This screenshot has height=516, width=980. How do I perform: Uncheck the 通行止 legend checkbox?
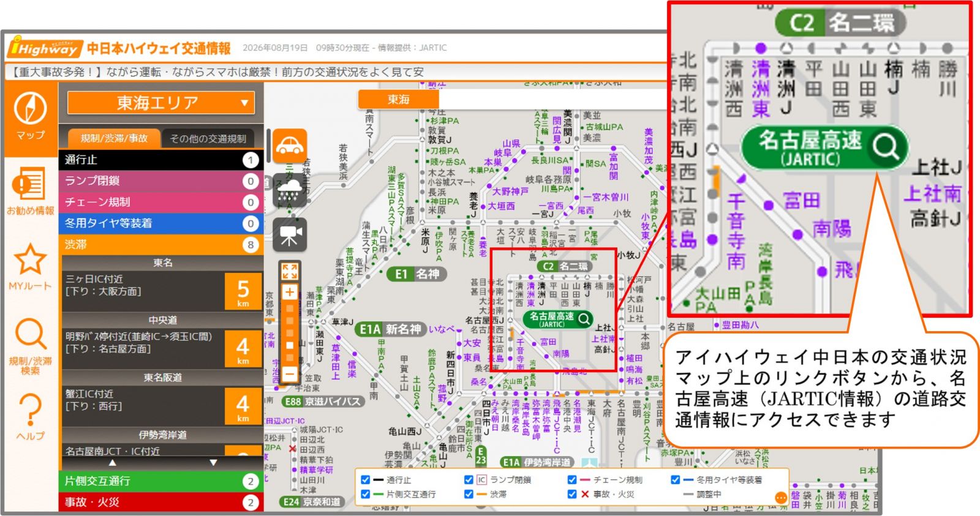point(366,480)
